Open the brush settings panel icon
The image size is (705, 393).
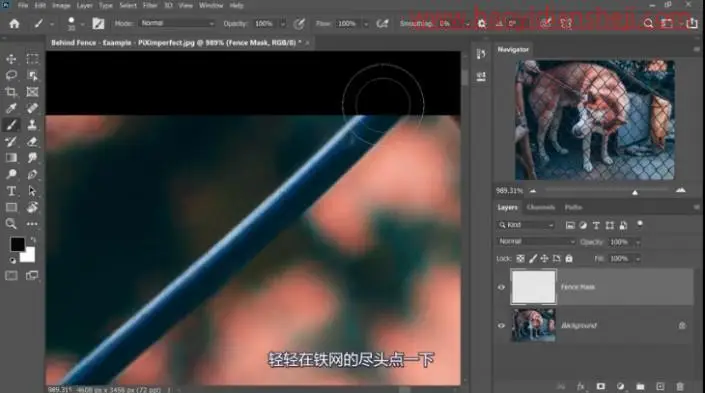98,23
